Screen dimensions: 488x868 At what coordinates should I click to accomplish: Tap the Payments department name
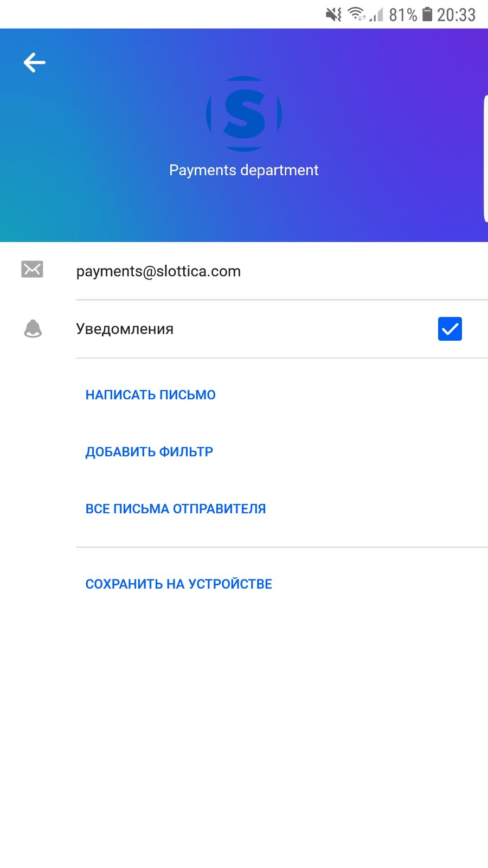pyautogui.click(x=244, y=170)
